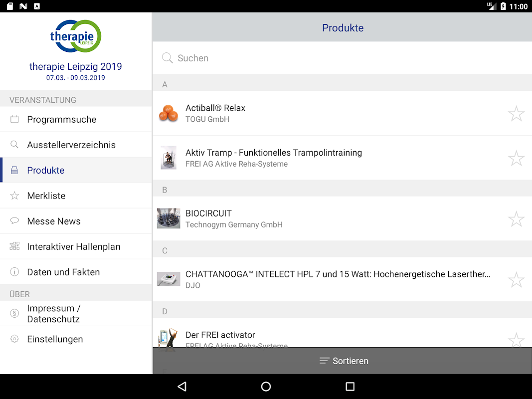Click the Produkte printer icon in the sidebar
This screenshot has height=399, width=532.
pyautogui.click(x=14, y=170)
